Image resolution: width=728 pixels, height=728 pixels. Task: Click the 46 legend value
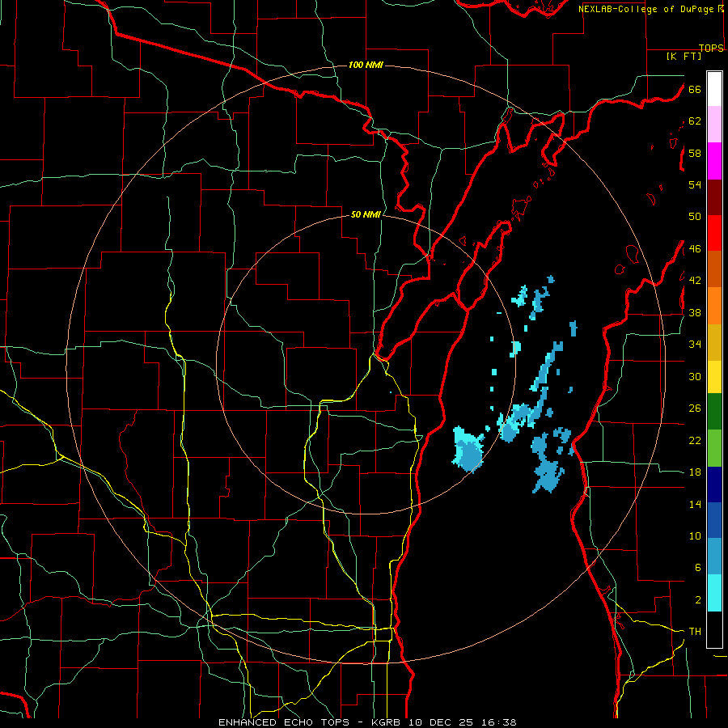[x=695, y=249]
